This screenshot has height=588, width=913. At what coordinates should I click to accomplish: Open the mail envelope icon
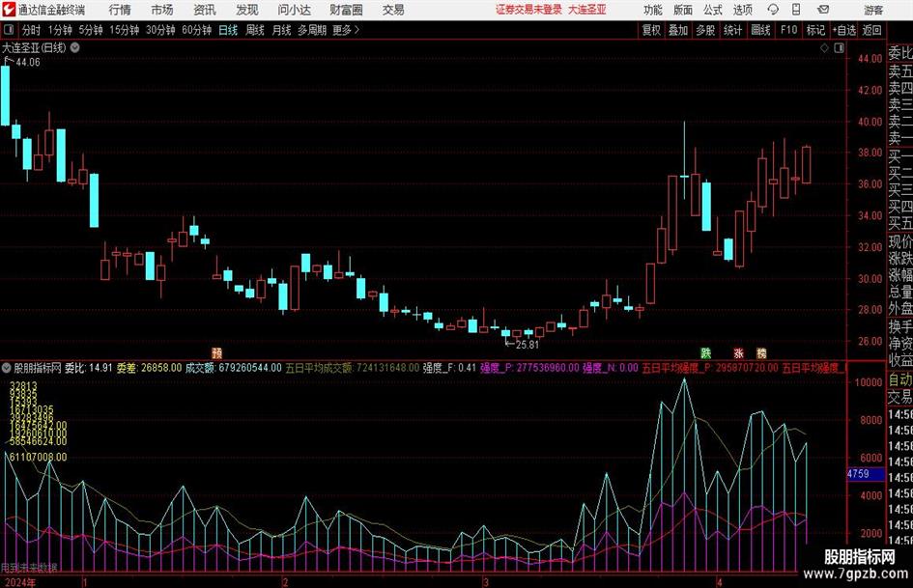[x=823, y=10]
